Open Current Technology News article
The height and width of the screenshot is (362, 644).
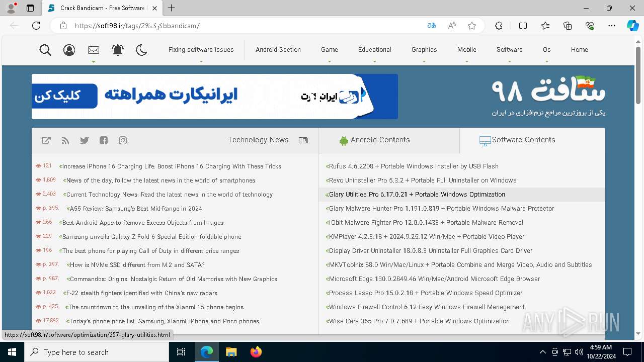(x=170, y=195)
